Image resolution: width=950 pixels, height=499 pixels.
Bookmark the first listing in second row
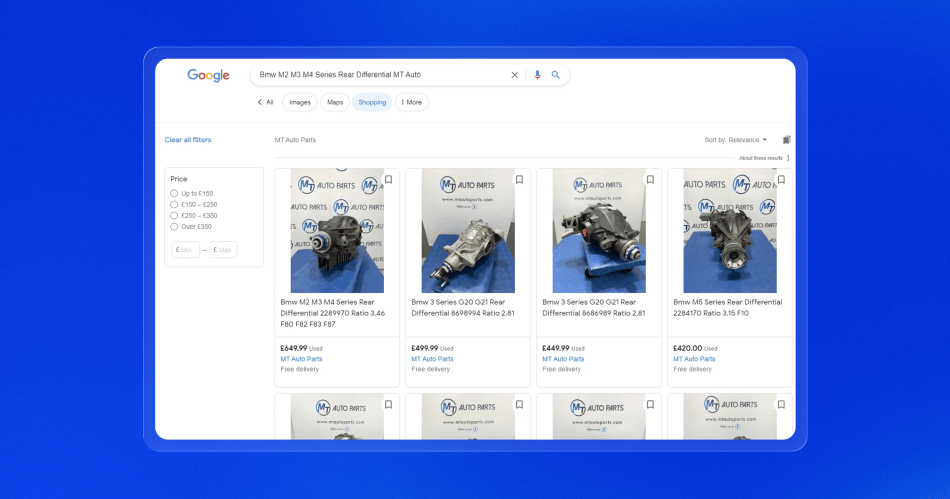(x=388, y=405)
